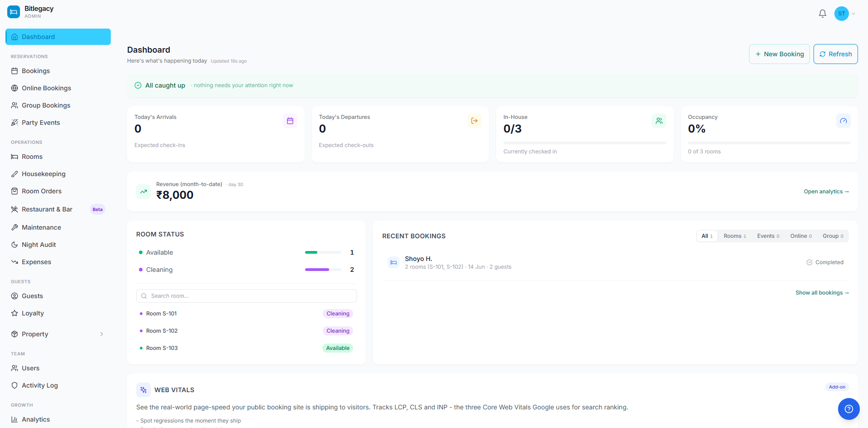Go to Dashboard in sidebar
Viewport: 868px width, 428px height.
(58, 37)
